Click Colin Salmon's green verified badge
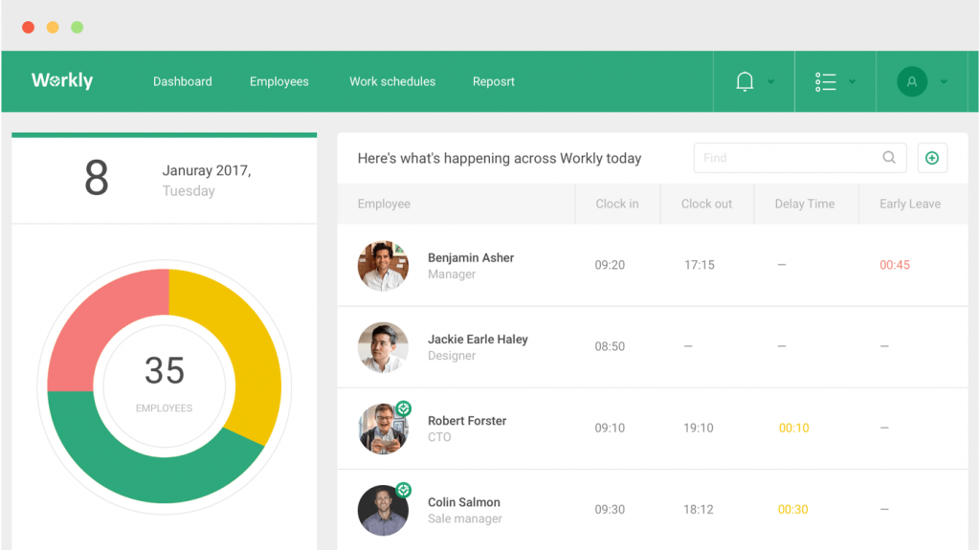Screen dimensions: 980x550 404,490
